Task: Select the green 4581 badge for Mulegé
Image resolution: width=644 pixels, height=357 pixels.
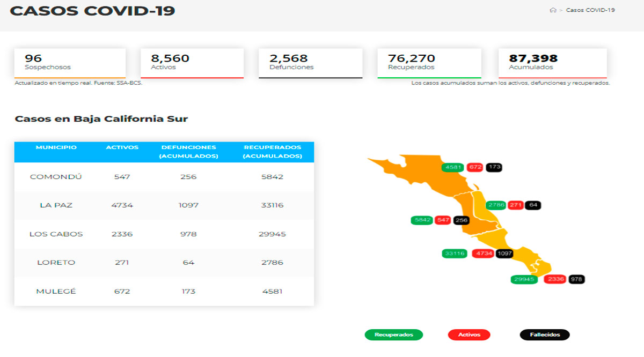Action: (x=452, y=167)
